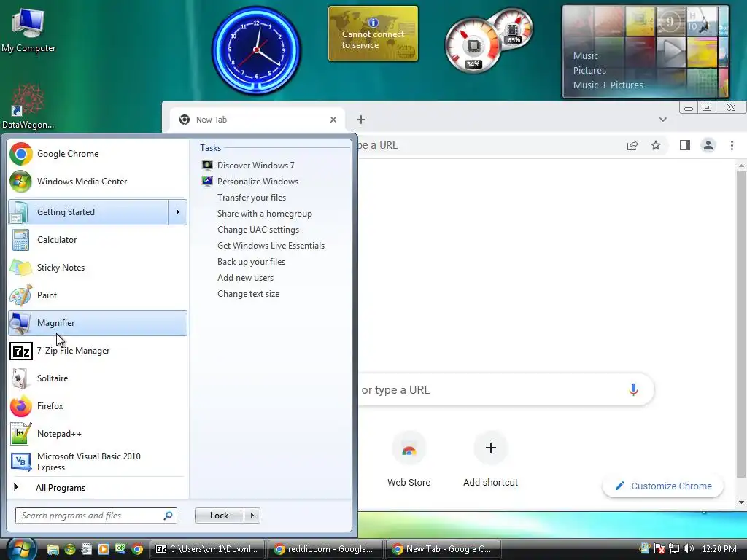Open Paint from Start menu
Screen dimensions: 747x560
point(98,295)
